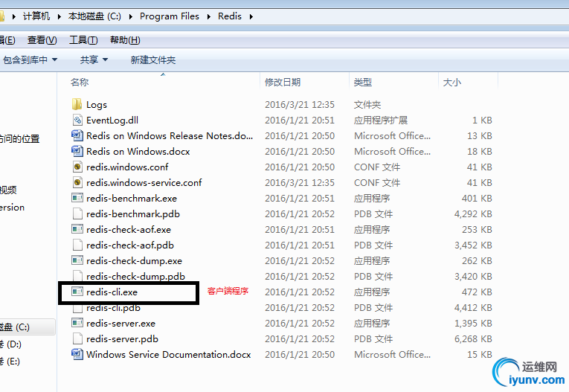Click Windows Service Documentation.docx Word icon
This screenshot has width=569, height=392.
point(77,354)
